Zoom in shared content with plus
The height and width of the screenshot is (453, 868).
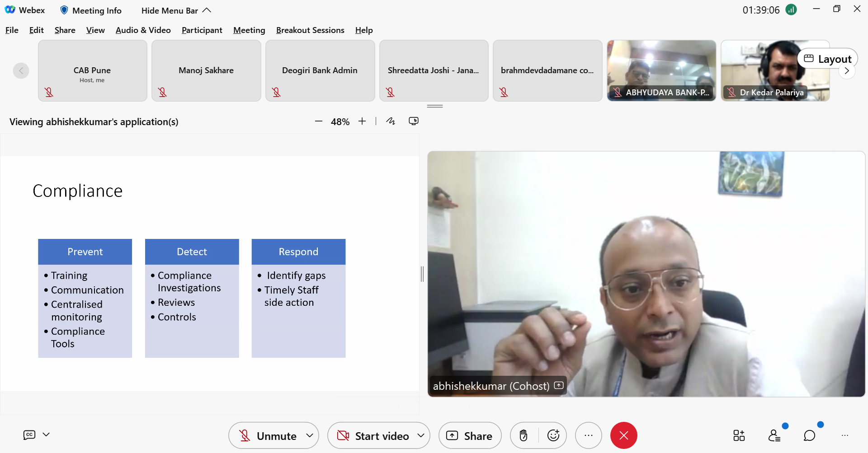(362, 121)
